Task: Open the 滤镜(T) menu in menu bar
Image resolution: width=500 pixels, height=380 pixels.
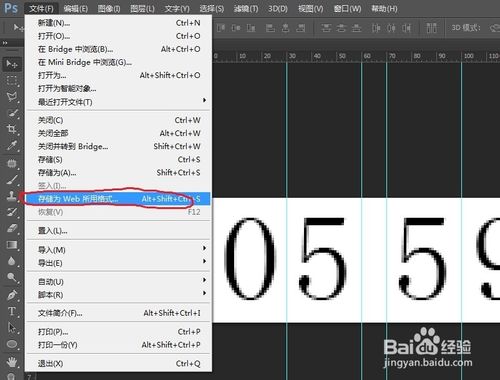Action: tap(246, 9)
